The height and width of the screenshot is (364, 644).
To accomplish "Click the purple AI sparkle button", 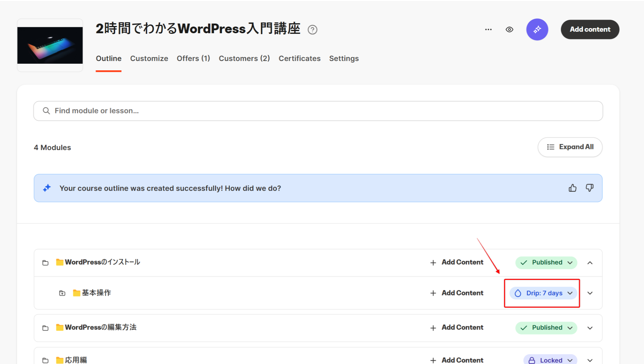I will 537,30.
